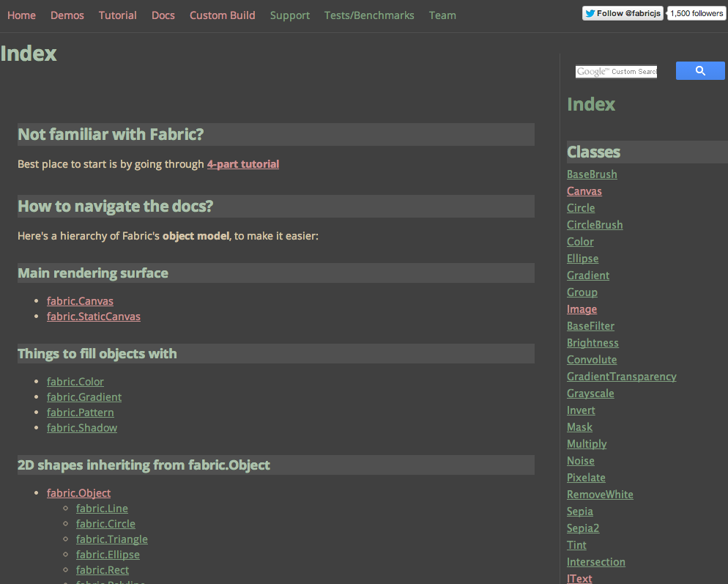
Task: Click the 'How to navigate the docs?' heading
Action: (x=276, y=207)
